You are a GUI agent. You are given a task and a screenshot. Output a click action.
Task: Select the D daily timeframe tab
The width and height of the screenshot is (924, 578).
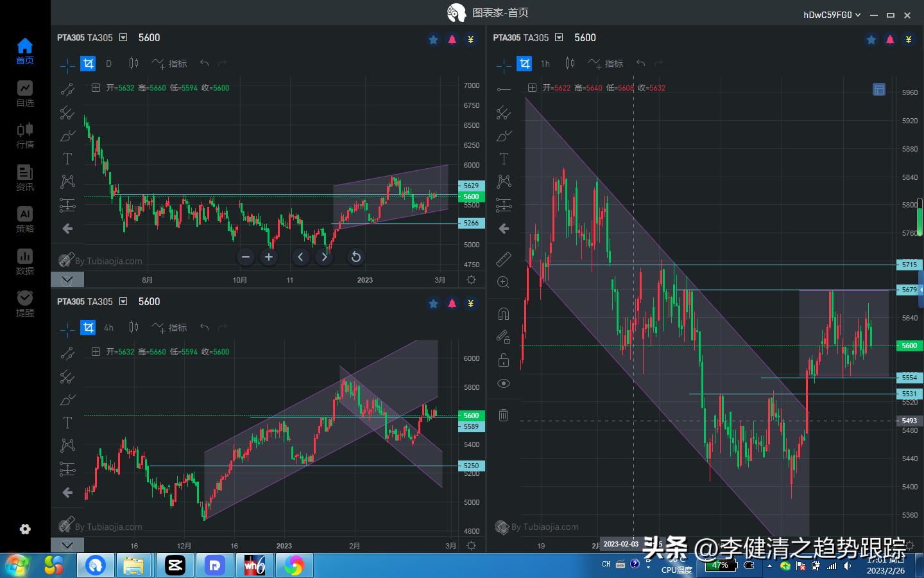coord(108,64)
